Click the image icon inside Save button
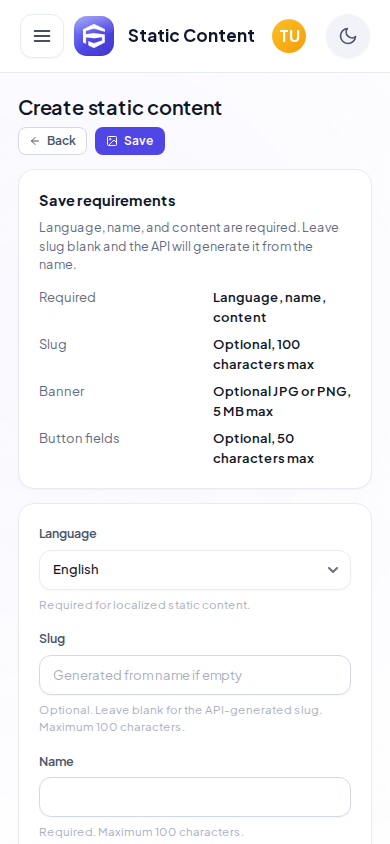Image resolution: width=390 pixels, height=844 pixels. click(112, 141)
